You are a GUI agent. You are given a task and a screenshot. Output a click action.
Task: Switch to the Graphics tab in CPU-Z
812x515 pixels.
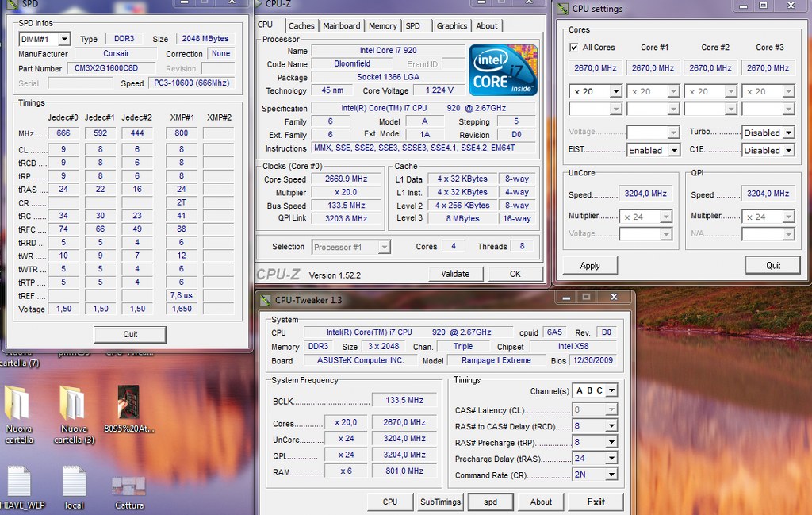(x=451, y=26)
